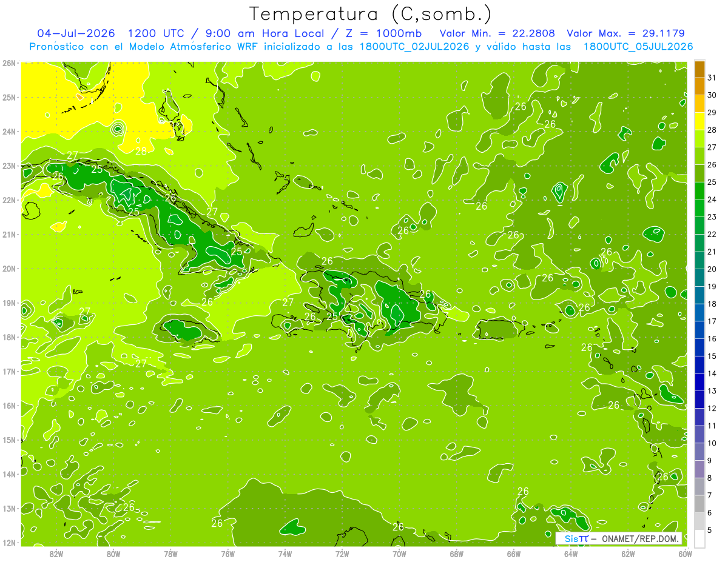
Task: Click the color bar label '31'
Action: tap(712, 78)
